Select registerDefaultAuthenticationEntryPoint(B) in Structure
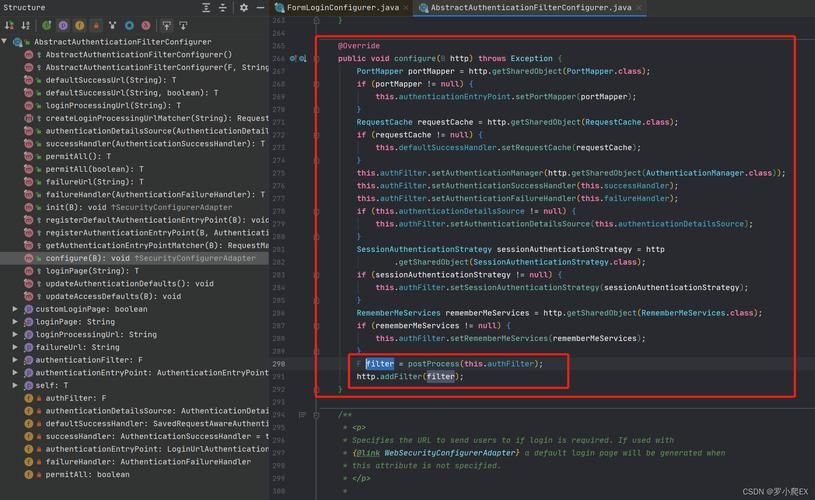815x500 pixels. pos(157,220)
